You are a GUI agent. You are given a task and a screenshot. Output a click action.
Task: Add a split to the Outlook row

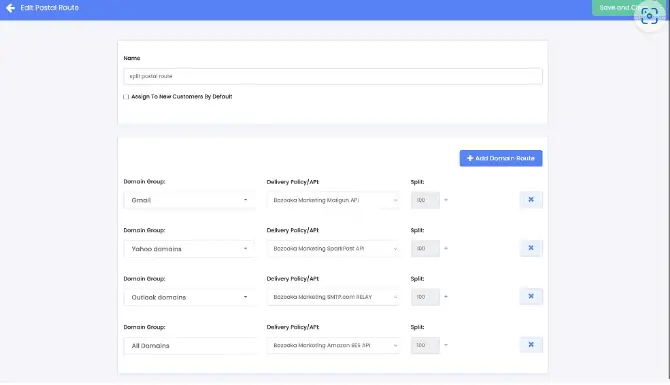tap(446, 297)
